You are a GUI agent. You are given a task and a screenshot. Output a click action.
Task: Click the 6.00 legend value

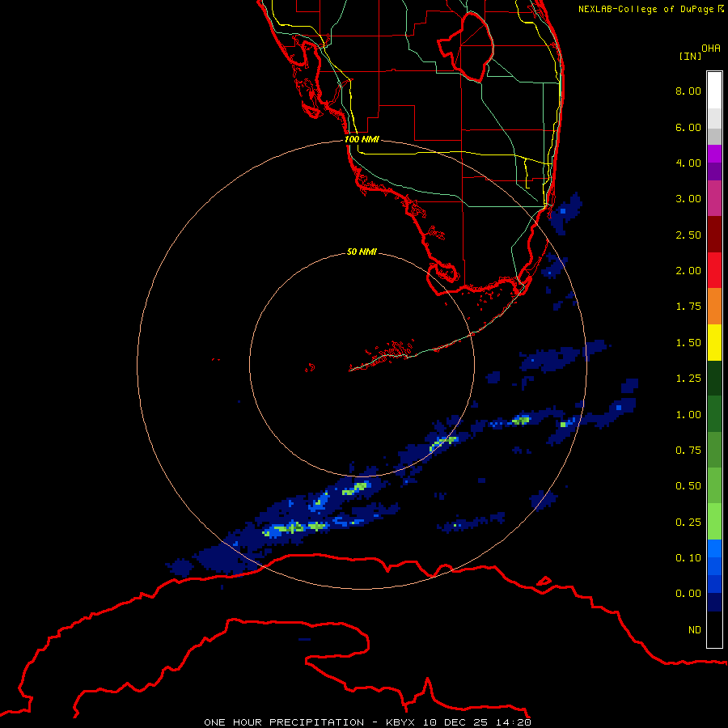tap(688, 127)
